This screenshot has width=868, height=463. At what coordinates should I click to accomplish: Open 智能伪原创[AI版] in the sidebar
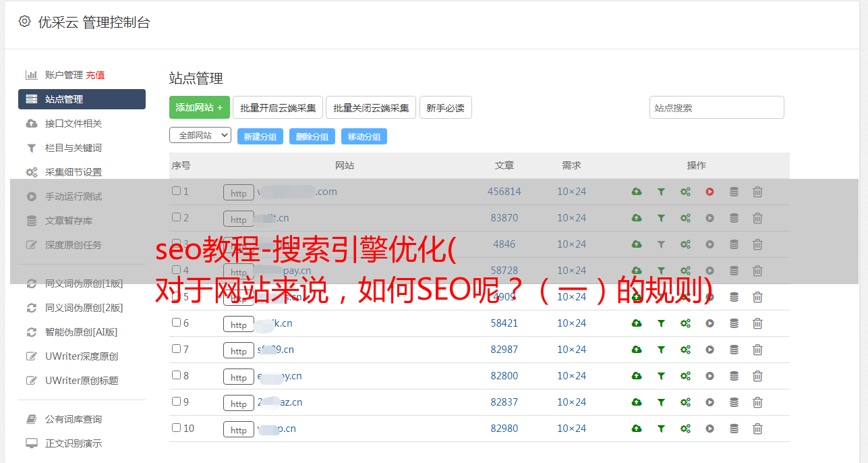(82, 332)
